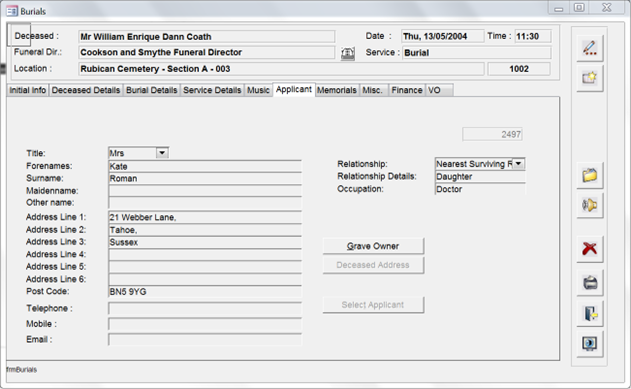Open the Music tab
This screenshot has height=389, width=631.
click(x=258, y=90)
